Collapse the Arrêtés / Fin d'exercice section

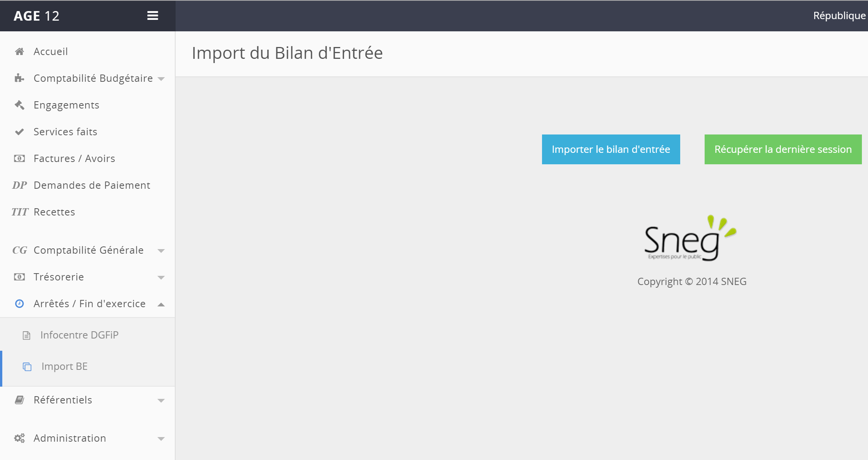161,305
